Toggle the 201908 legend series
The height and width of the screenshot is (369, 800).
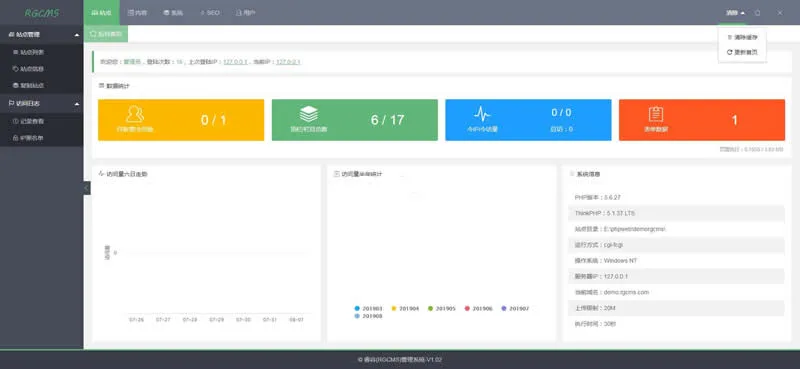click(x=368, y=316)
